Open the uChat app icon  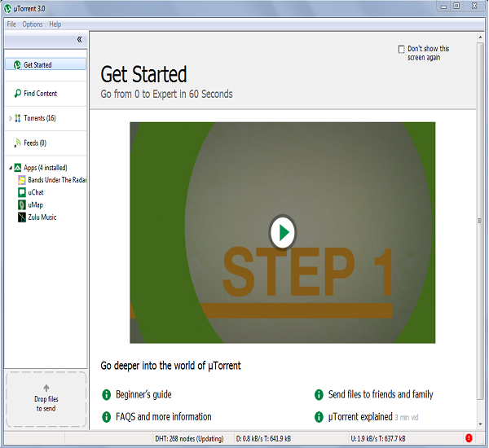coord(22,192)
